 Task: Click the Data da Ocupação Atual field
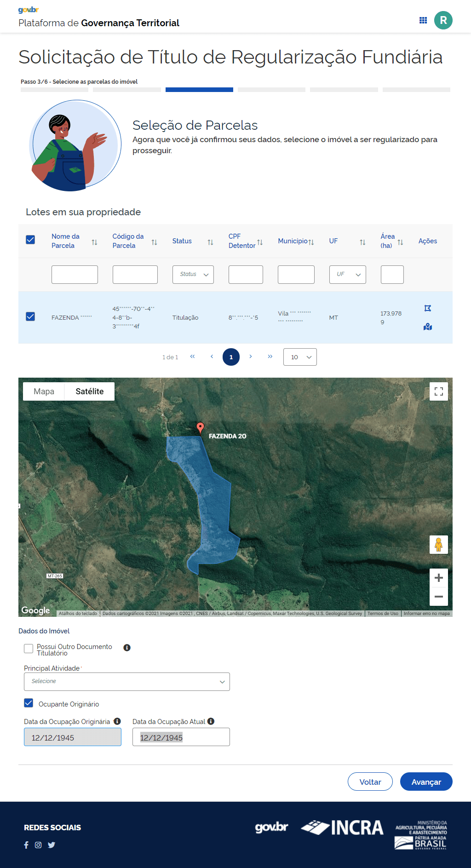click(181, 737)
